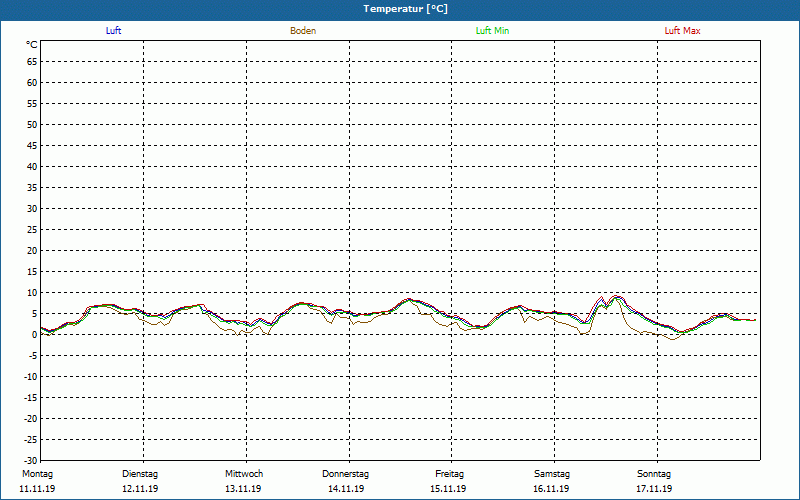800x500 pixels.
Task: Click the 10 axis value
Action: click(32, 292)
